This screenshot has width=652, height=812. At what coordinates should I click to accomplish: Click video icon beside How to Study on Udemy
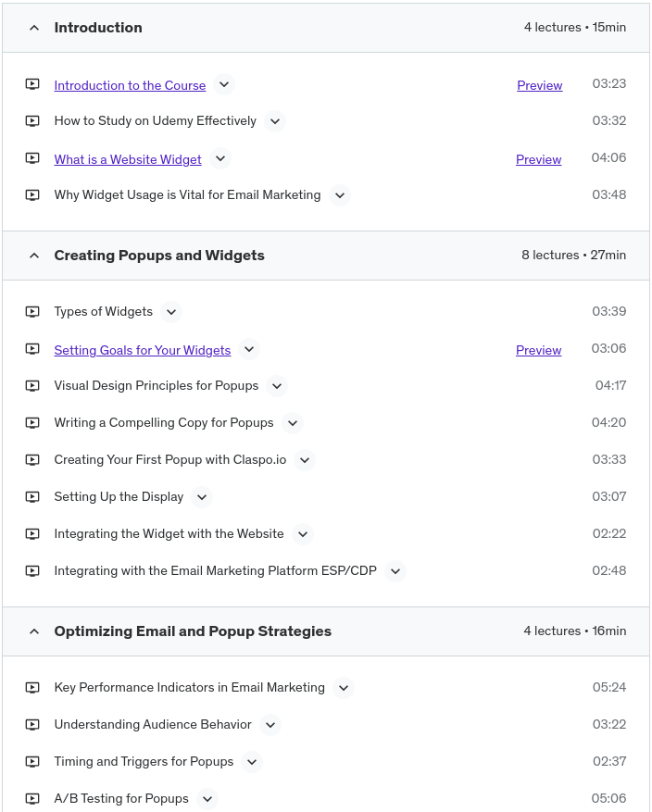[32, 121]
